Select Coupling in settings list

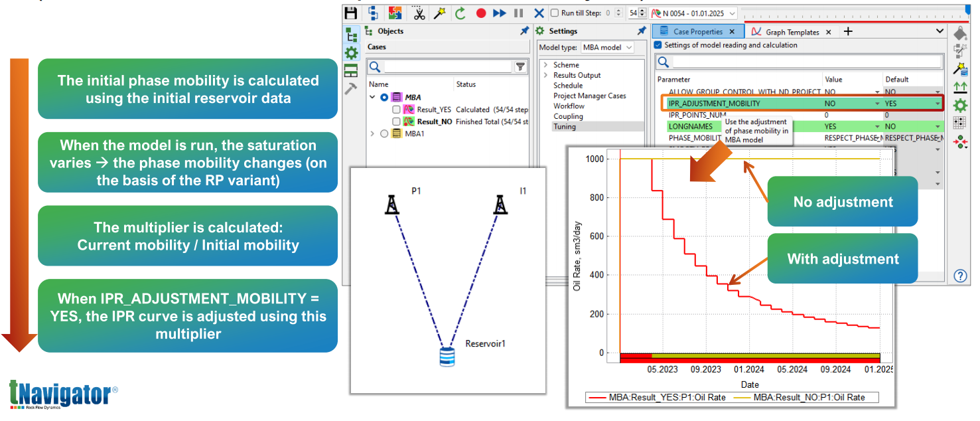(568, 116)
